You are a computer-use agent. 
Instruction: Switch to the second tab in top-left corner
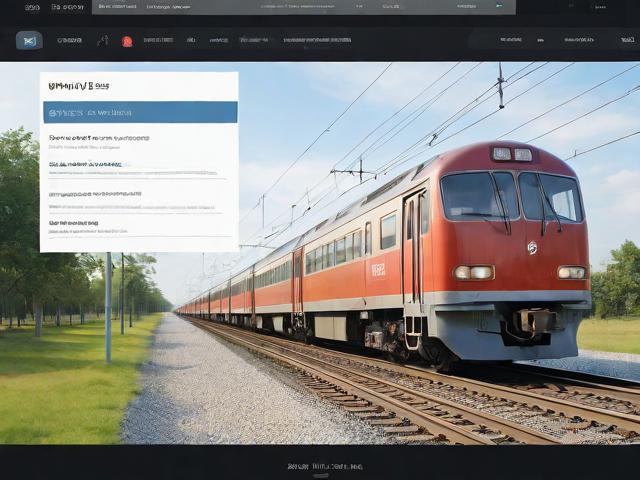click(x=67, y=7)
